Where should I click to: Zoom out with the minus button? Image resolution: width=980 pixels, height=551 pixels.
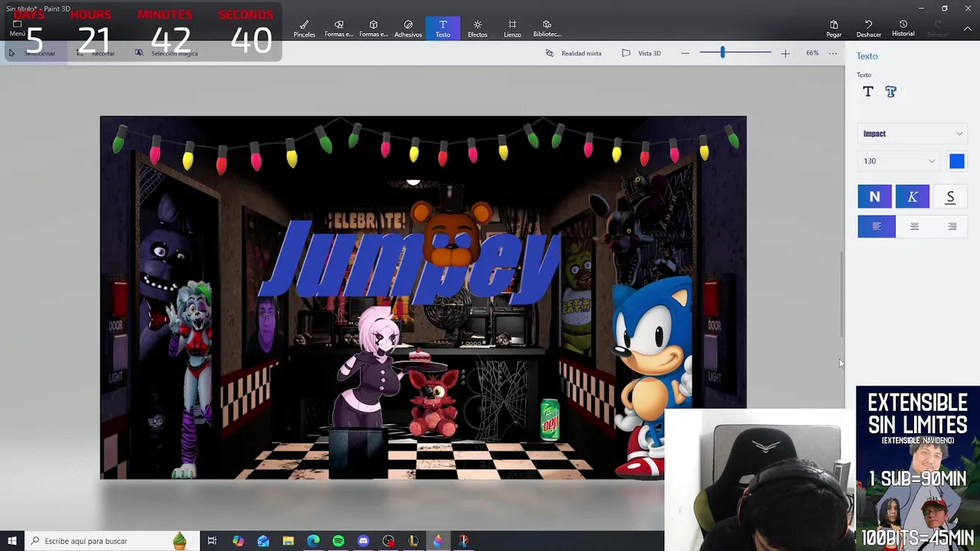pyautogui.click(x=685, y=53)
